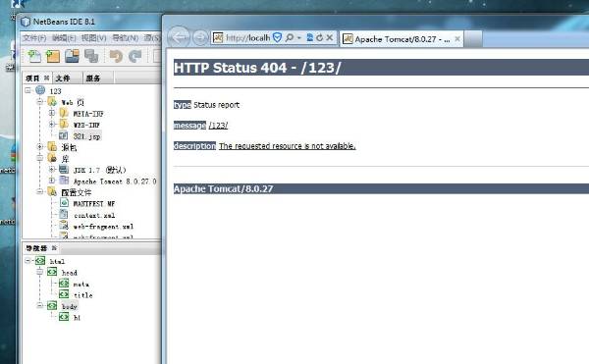Collapse the html node in the navigator

point(27,260)
